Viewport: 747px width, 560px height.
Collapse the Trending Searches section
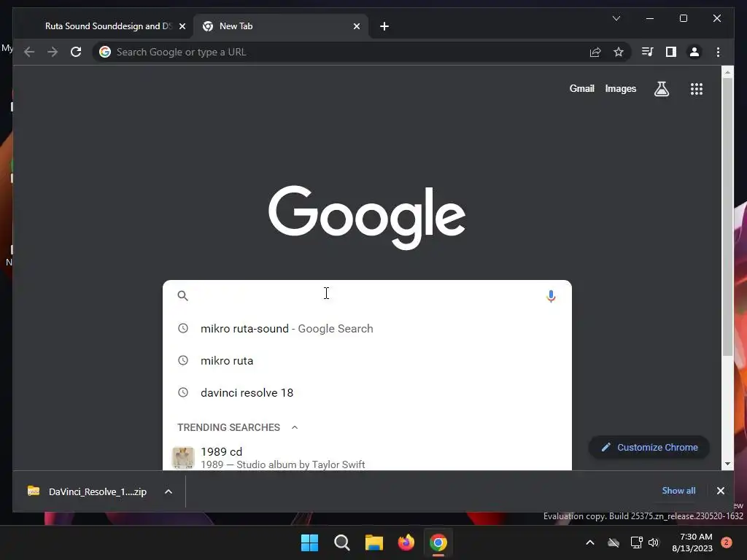295,427
